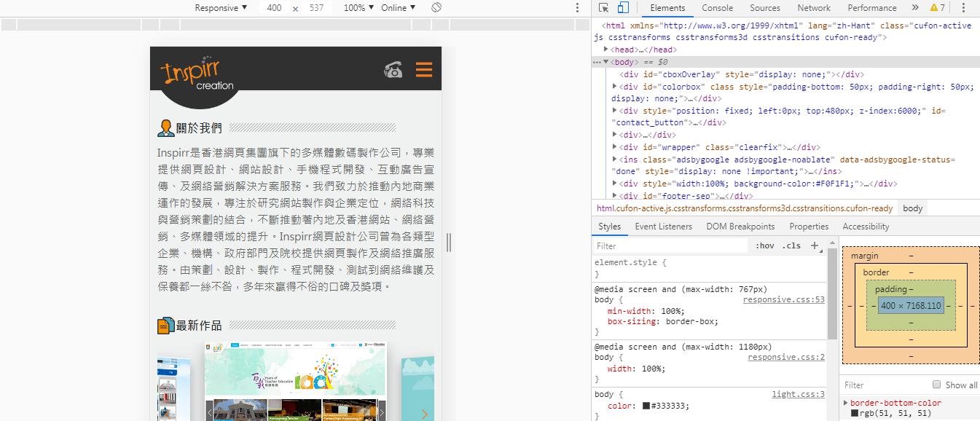Focus the Computed Filter input

pyautogui.click(x=885, y=385)
